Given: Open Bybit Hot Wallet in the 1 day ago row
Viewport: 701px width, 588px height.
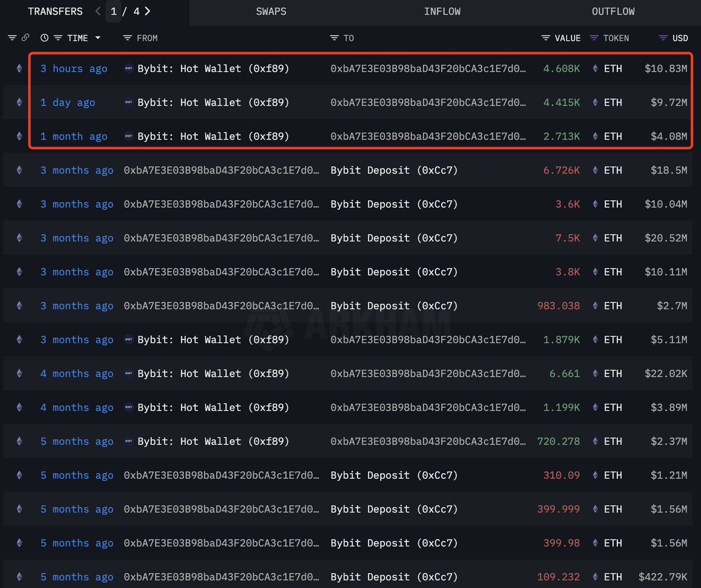Looking at the screenshot, I should (x=213, y=102).
